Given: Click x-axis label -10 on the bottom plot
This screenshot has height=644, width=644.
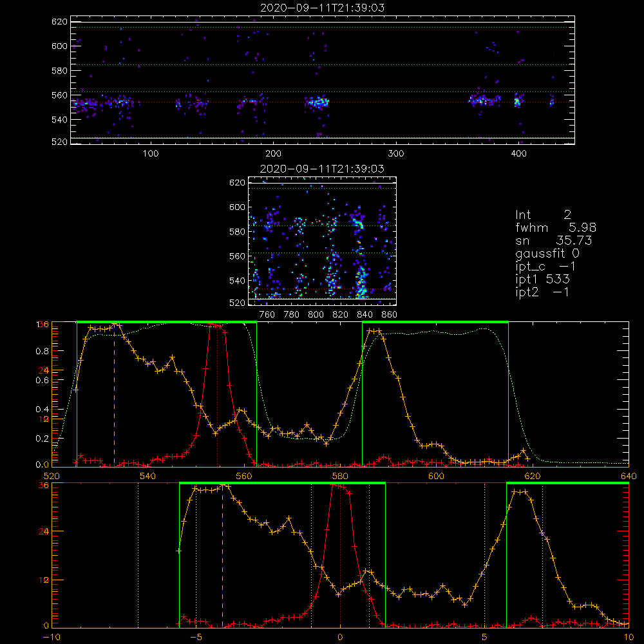Looking at the screenshot, I should (52, 638).
